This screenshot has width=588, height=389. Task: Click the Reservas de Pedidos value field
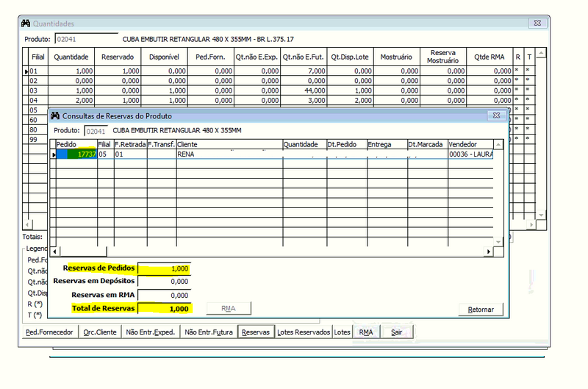click(x=164, y=268)
